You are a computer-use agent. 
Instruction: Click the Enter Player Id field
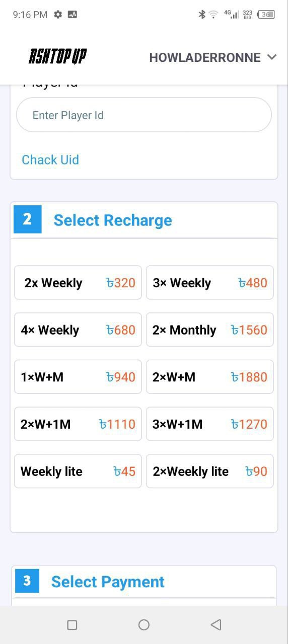click(x=144, y=115)
